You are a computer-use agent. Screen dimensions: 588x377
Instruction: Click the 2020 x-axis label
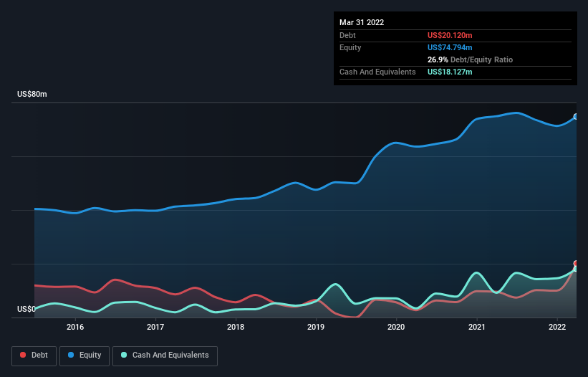click(x=396, y=327)
